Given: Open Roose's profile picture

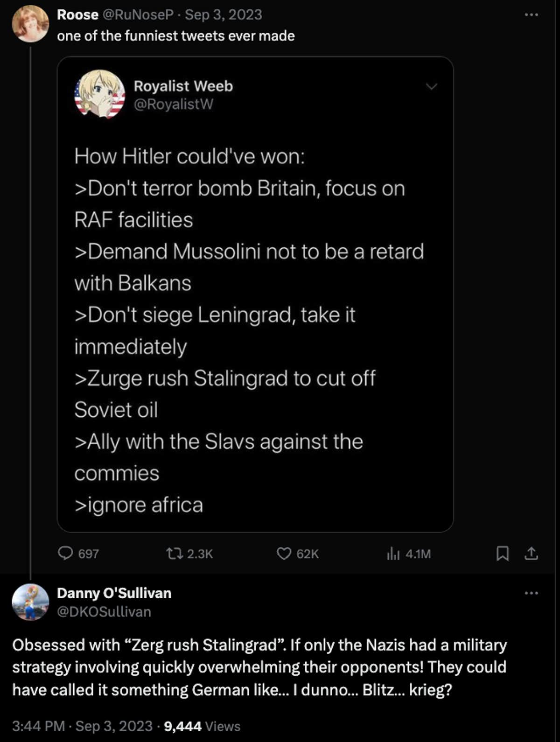Looking at the screenshot, I should (30, 24).
